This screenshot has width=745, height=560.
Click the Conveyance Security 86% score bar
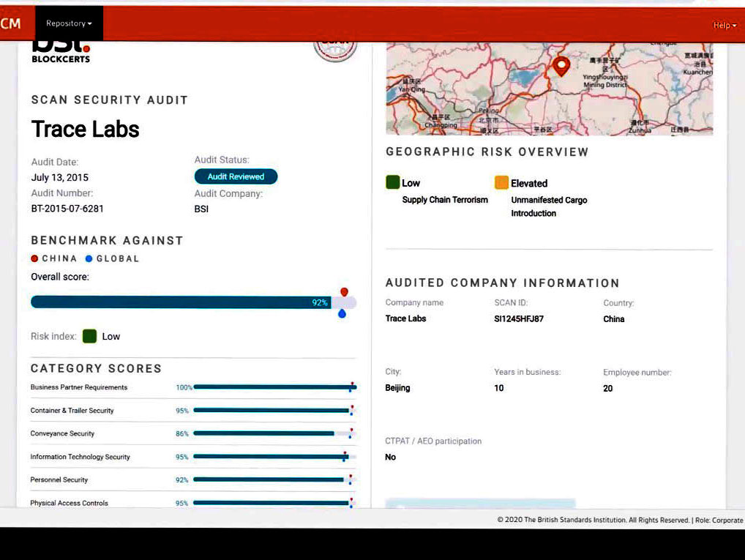click(263, 433)
